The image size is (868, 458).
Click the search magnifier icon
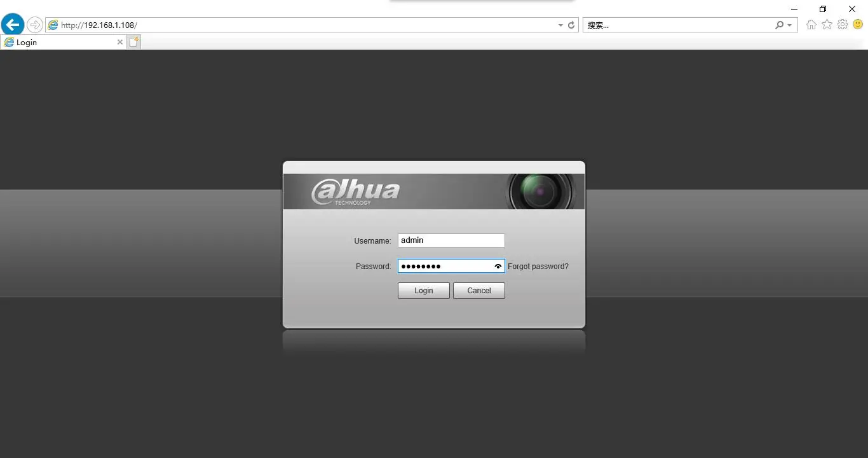tap(780, 25)
